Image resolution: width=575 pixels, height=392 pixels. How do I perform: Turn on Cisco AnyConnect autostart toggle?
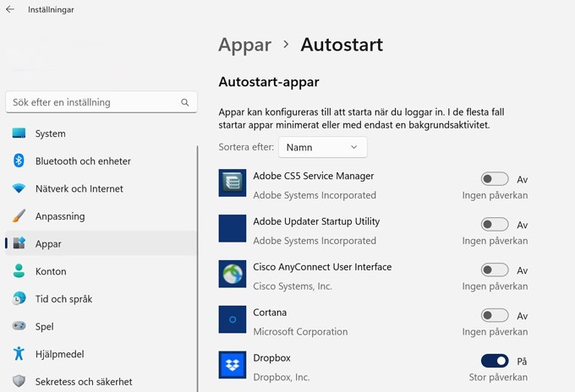[x=495, y=270]
